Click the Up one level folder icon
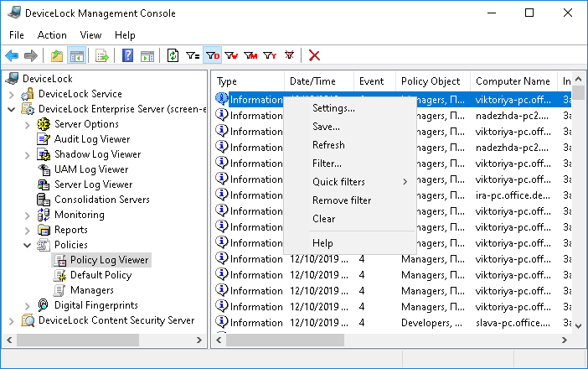The height and width of the screenshot is (369, 588). pyautogui.click(x=57, y=56)
